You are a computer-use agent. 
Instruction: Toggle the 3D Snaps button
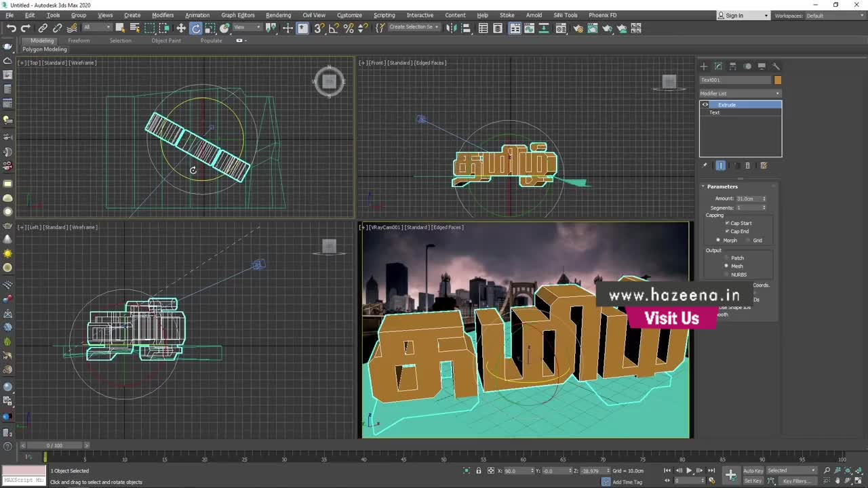[319, 28]
